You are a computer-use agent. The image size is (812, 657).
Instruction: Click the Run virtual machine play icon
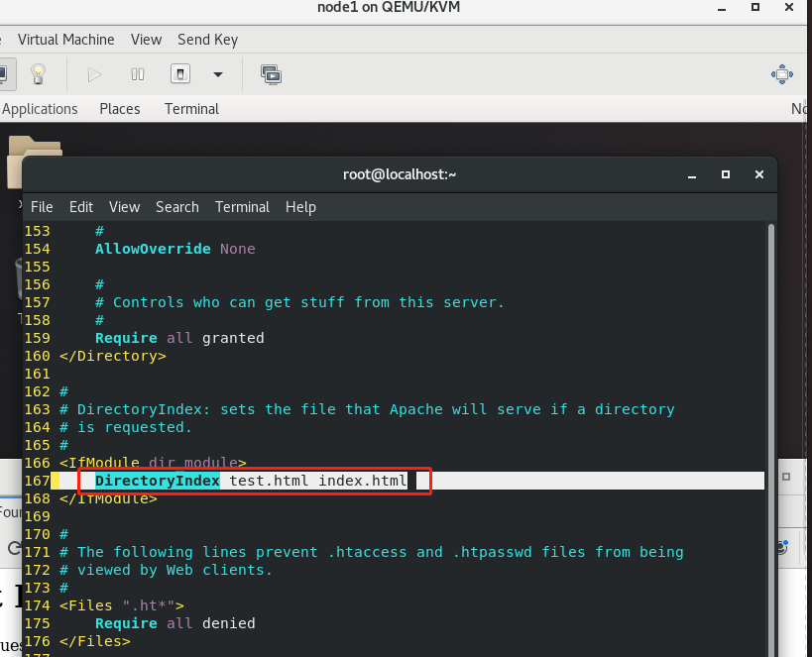[x=94, y=75]
